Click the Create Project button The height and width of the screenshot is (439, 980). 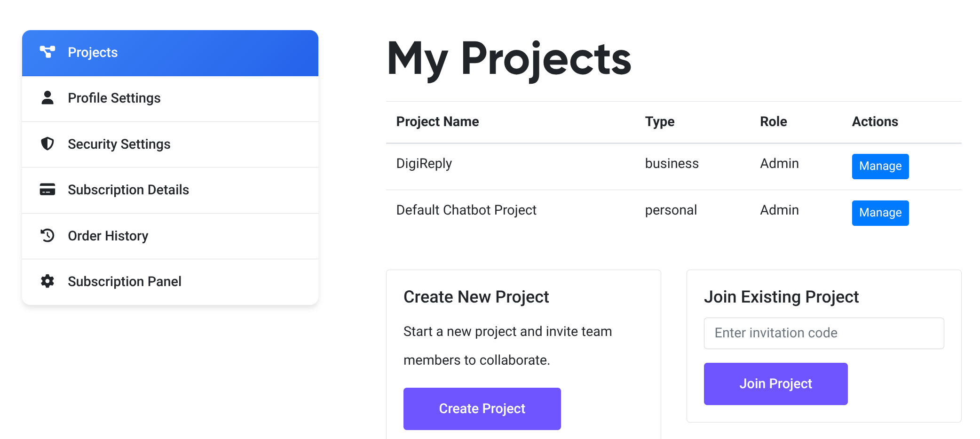[x=482, y=408]
